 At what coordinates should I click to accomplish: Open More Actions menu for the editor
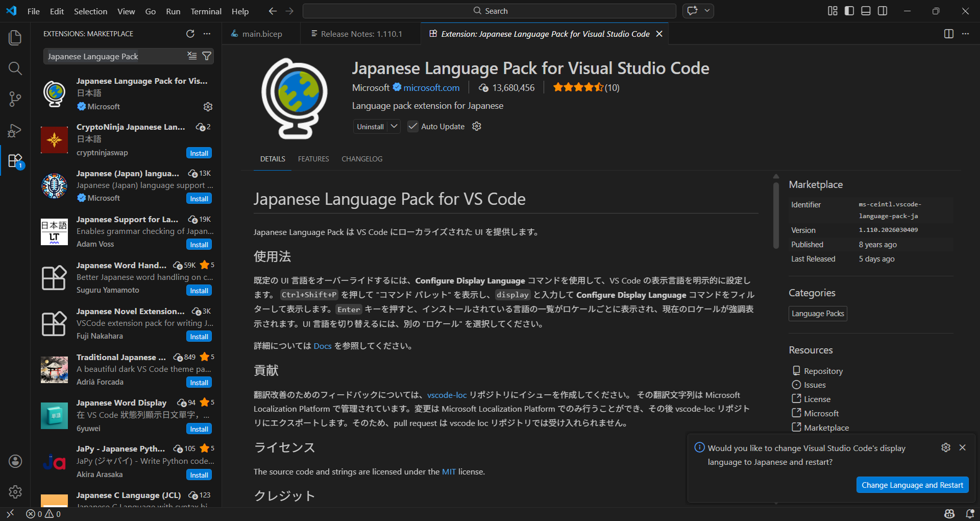(965, 34)
